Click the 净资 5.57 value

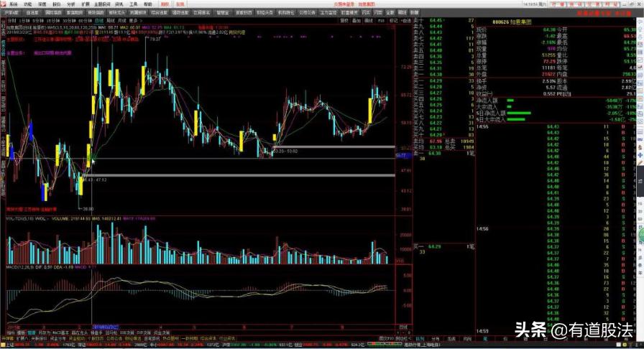(551, 88)
